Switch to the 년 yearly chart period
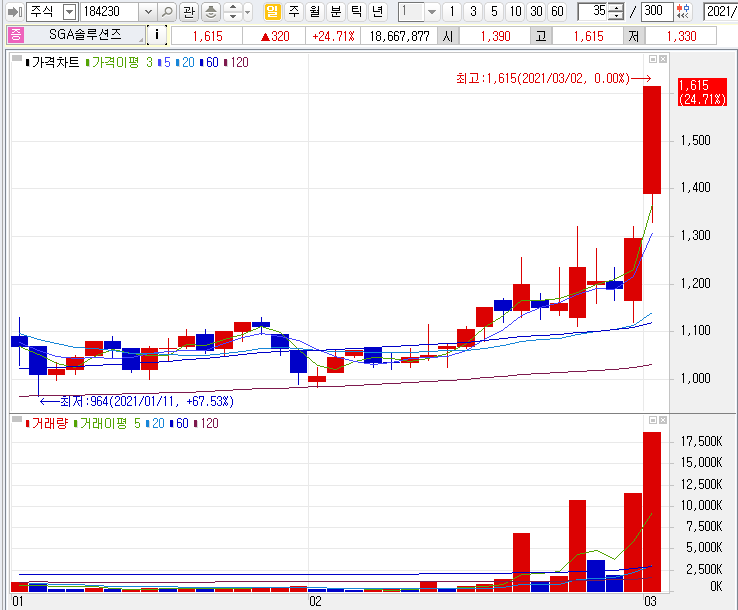This screenshot has height=610, width=738. pyautogui.click(x=377, y=11)
